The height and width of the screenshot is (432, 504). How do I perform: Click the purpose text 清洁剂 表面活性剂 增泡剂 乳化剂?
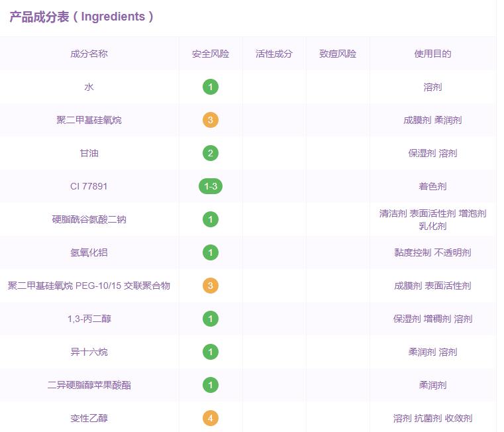(432, 219)
